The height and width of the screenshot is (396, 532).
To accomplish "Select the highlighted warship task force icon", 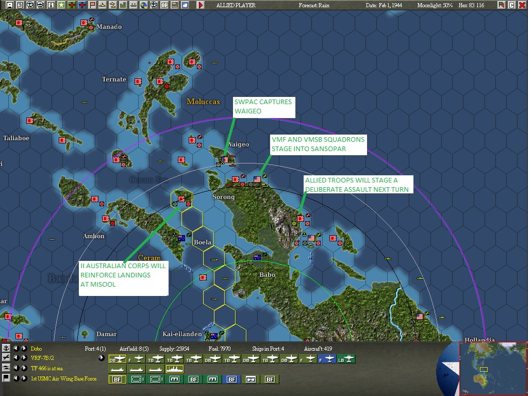I will click(x=174, y=369).
